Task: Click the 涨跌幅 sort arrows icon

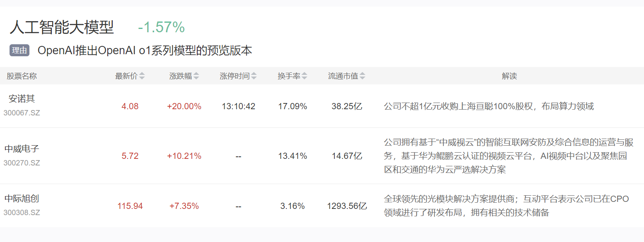Action: pyautogui.click(x=196, y=76)
